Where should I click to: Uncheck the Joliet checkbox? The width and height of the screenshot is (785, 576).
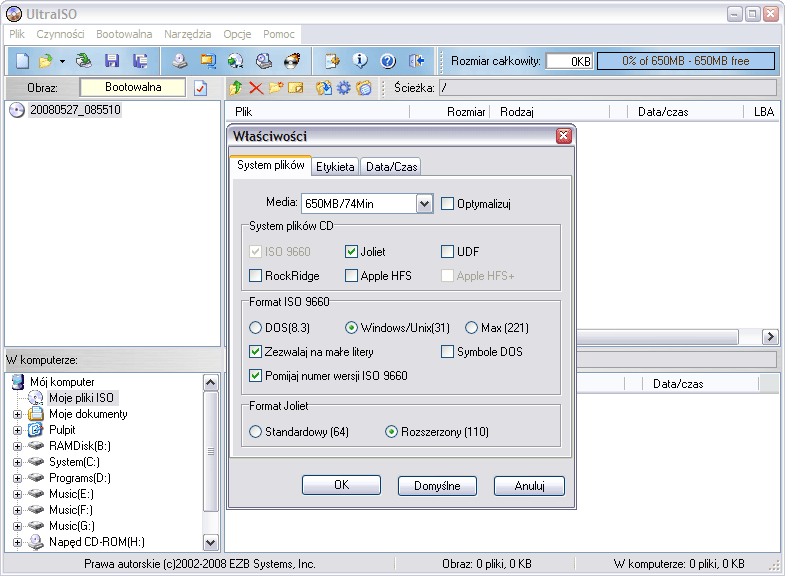point(351,251)
